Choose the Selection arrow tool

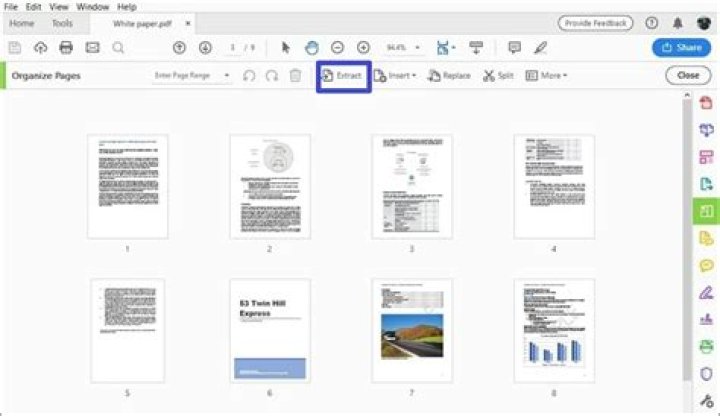point(286,47)
